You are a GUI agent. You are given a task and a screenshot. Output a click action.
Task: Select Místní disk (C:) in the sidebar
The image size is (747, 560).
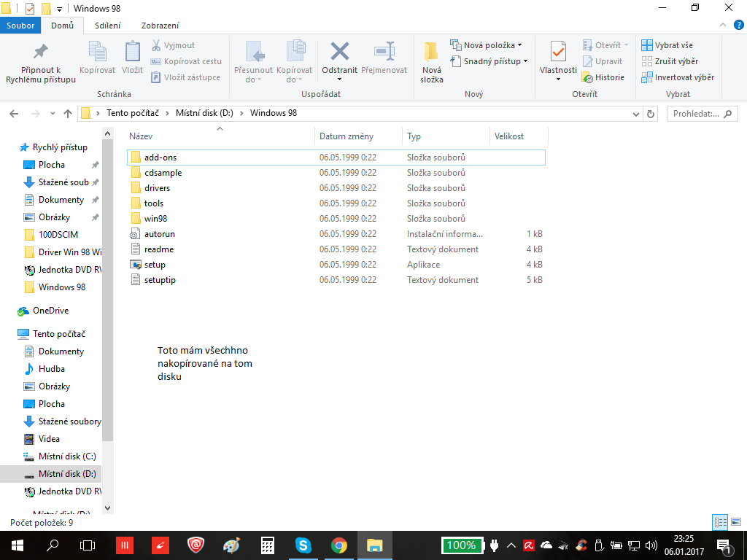coord(60,456)
